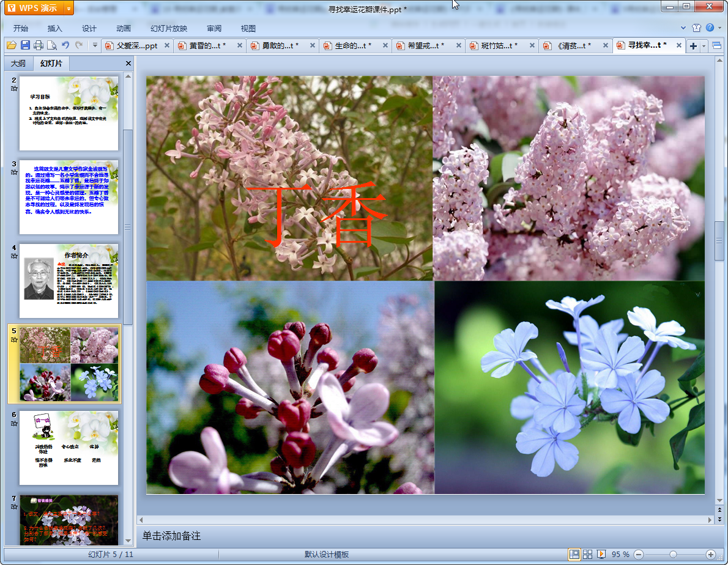Viewport: 728px width, 565px height.
Task: Save the presentation with the floppy icon
Action: click(x=25, y=45)
